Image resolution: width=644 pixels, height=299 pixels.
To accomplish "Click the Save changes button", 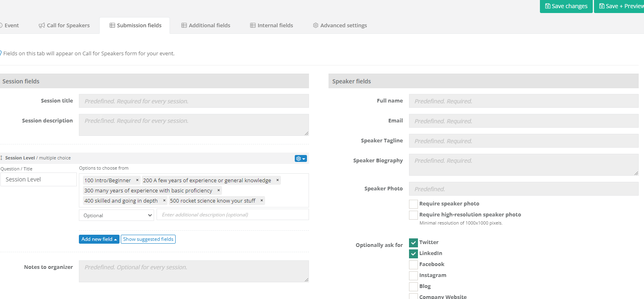I will tap(566, 6).
